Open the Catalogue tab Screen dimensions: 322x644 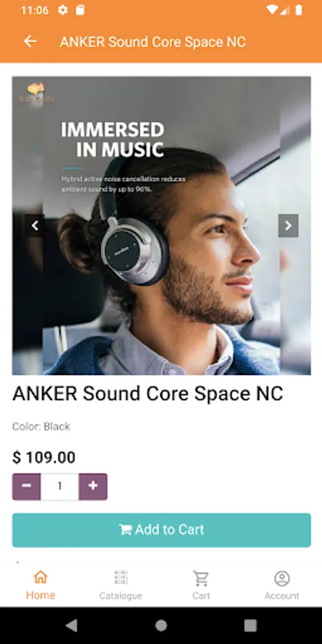click(x=121, y=585)
